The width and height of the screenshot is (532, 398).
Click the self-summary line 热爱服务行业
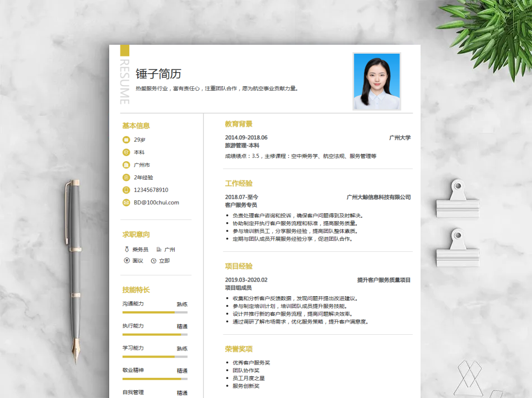pyautogui.click(x=217, y=88)
